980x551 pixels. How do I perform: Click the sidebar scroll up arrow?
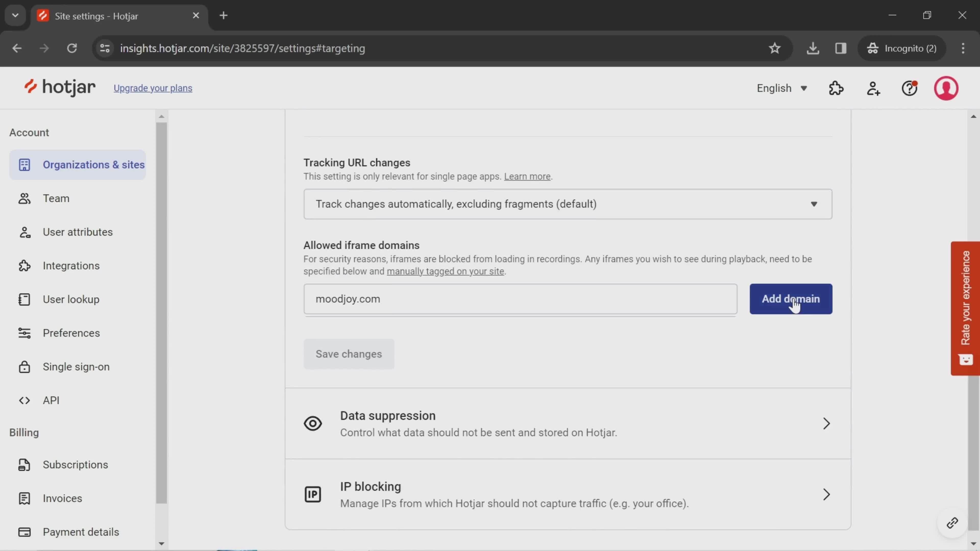(x=161, y=116)
